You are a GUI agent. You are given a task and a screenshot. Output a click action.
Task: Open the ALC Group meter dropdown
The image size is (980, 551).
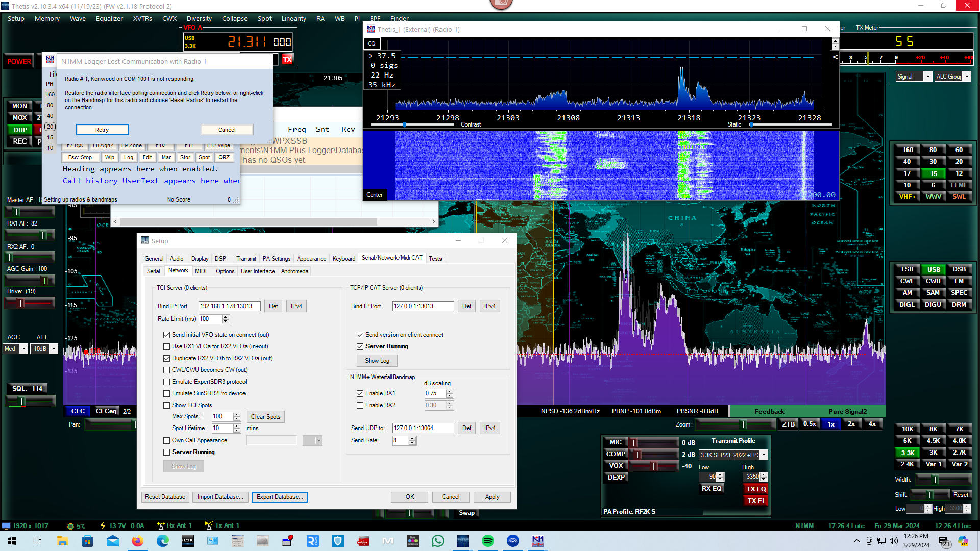pyautogui.click(x=966, y=77)
